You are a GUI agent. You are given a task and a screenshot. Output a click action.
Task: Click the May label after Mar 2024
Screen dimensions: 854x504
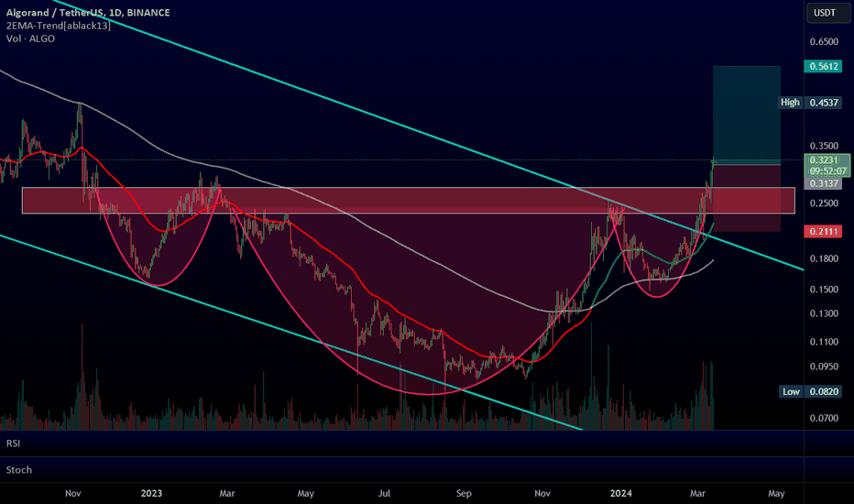click(776, 493)
